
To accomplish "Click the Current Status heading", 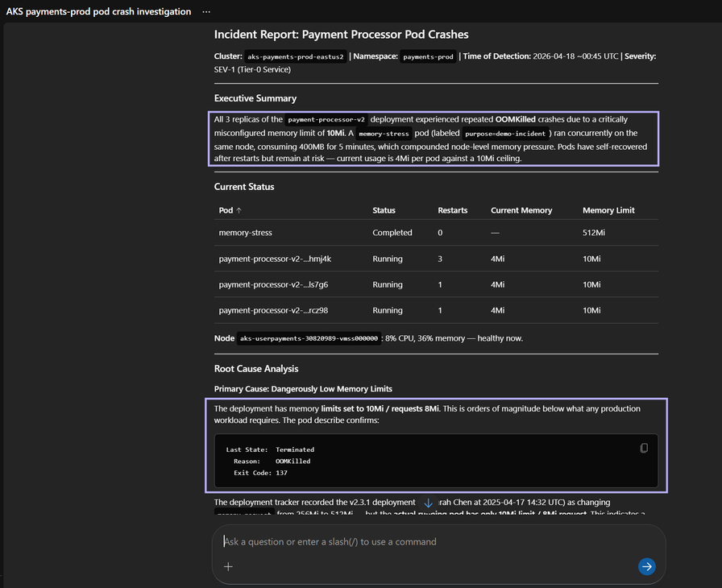I will (244, 187).
